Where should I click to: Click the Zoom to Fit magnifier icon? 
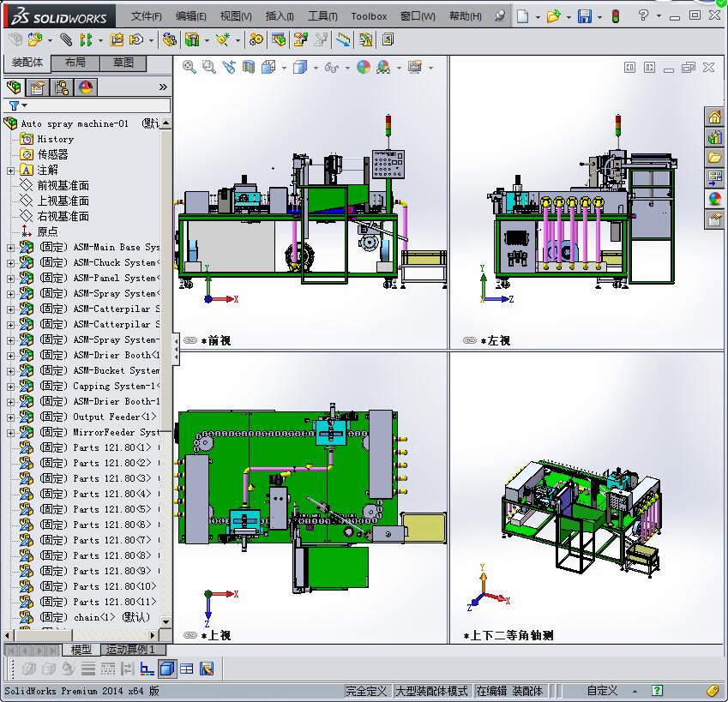coord(189,67)
